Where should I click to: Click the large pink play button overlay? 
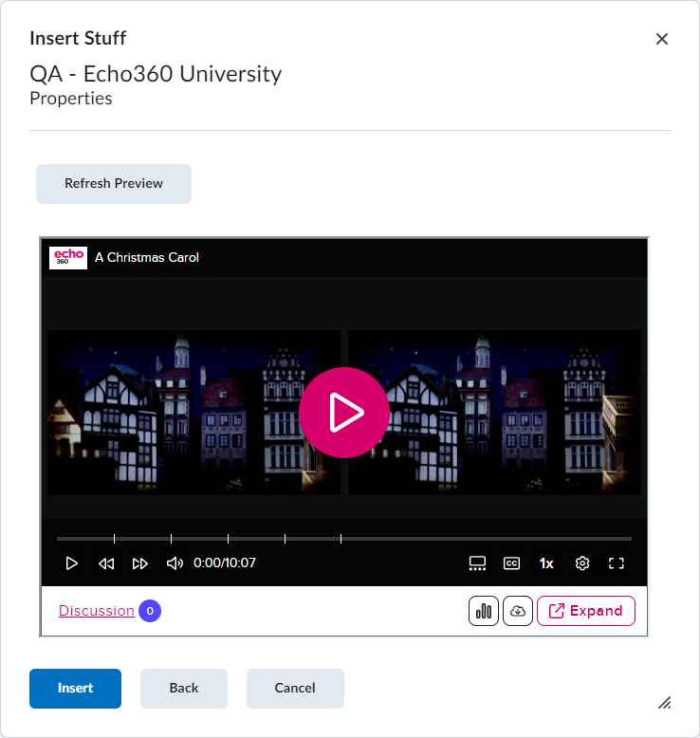coord(343,413)
